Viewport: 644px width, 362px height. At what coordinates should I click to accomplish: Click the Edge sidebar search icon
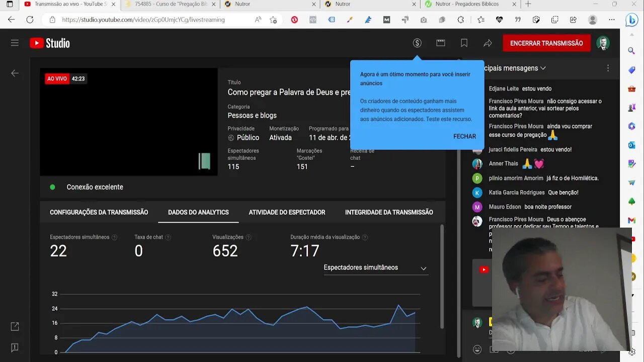[632, 51]
